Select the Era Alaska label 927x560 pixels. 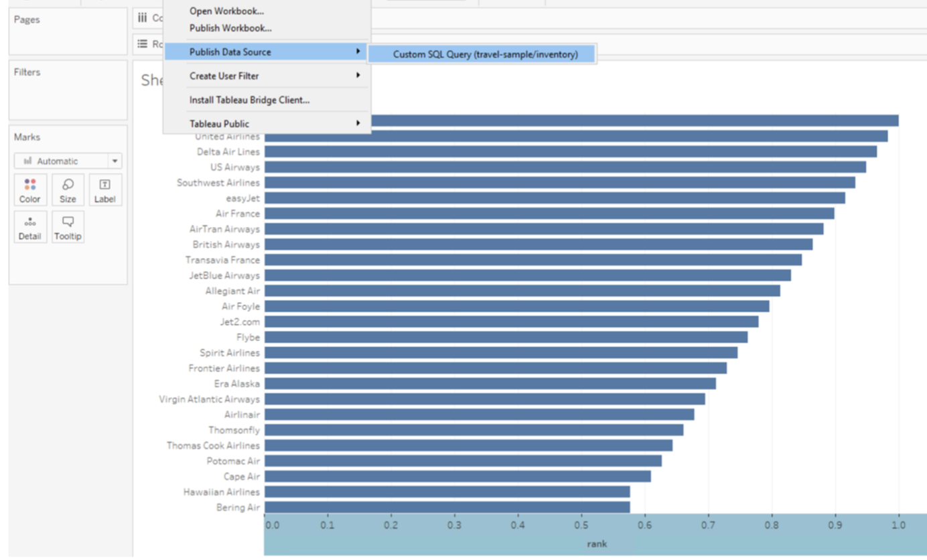[237, 384]
